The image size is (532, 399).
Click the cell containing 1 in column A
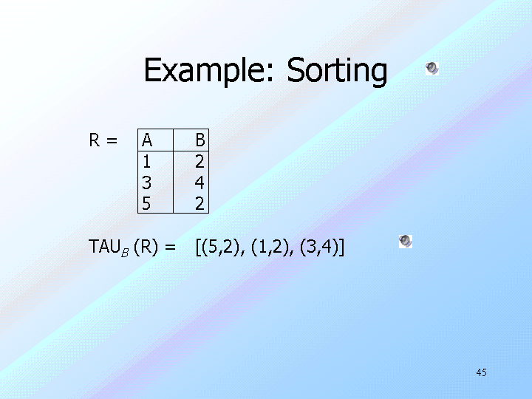(146, 160)
